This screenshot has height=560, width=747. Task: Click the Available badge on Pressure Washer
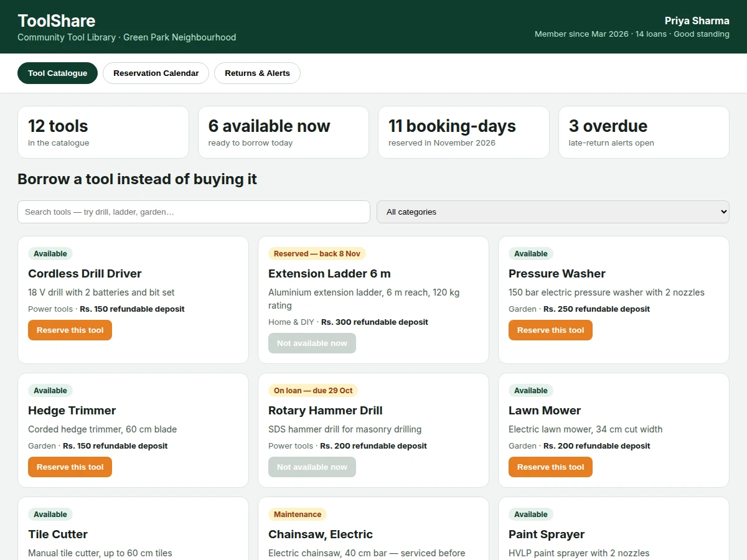[x=531, y=253]
